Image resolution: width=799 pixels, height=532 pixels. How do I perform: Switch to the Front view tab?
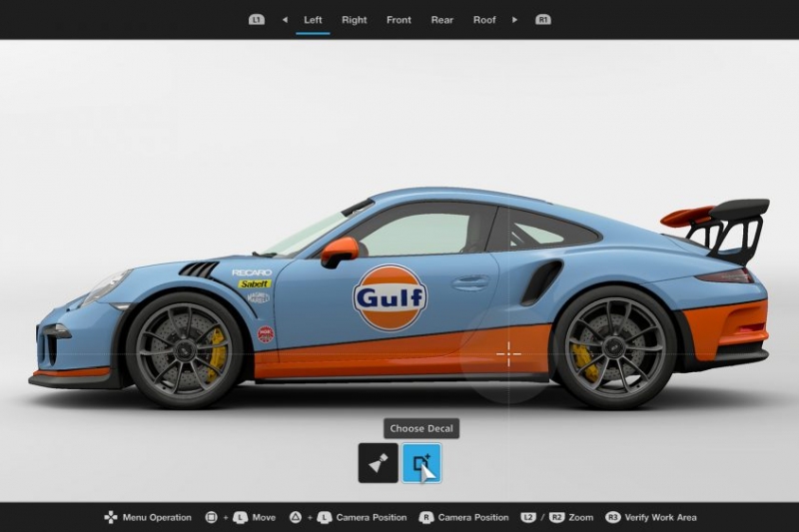399,19
